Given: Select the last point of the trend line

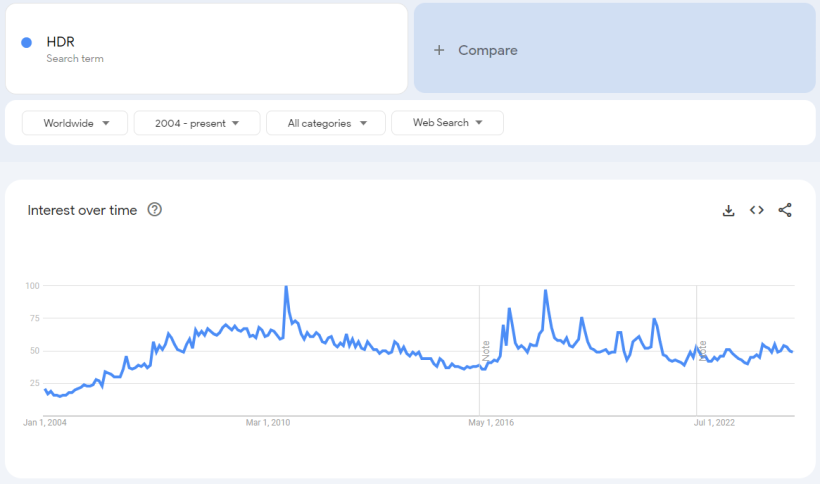Looking at the screenshot, I should [792, 351].
